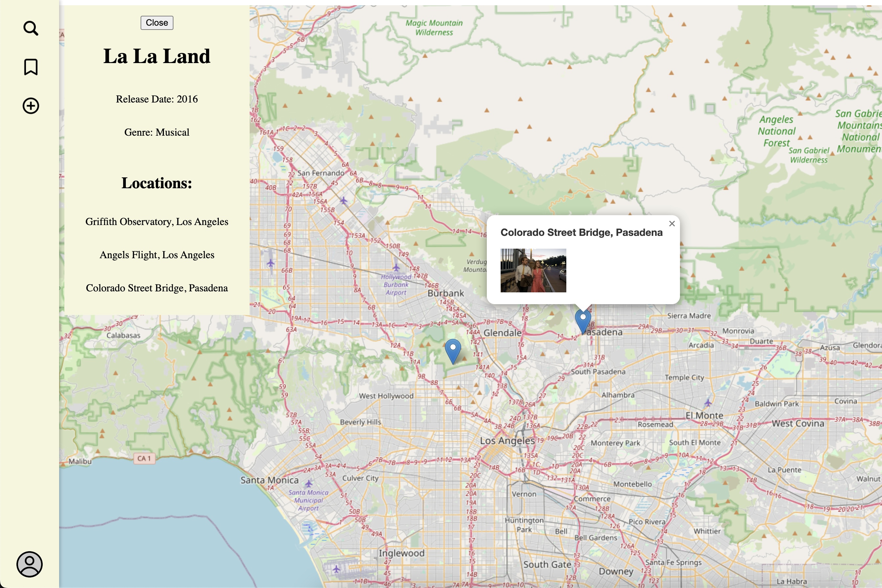Click the Glendale city label on map
The height and width of the screenshot is (588, 882).
coord(502,333)
